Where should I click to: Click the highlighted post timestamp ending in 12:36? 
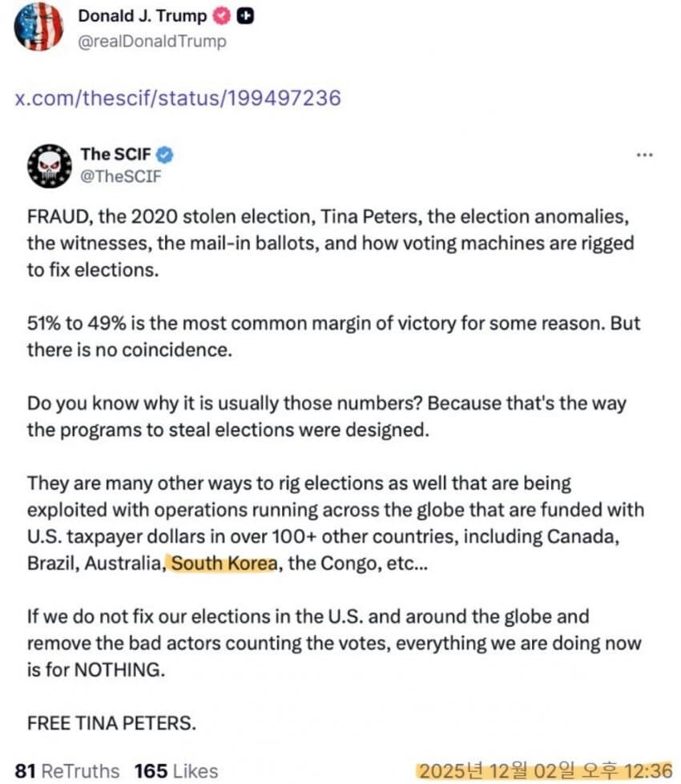(x=544, y=770)
